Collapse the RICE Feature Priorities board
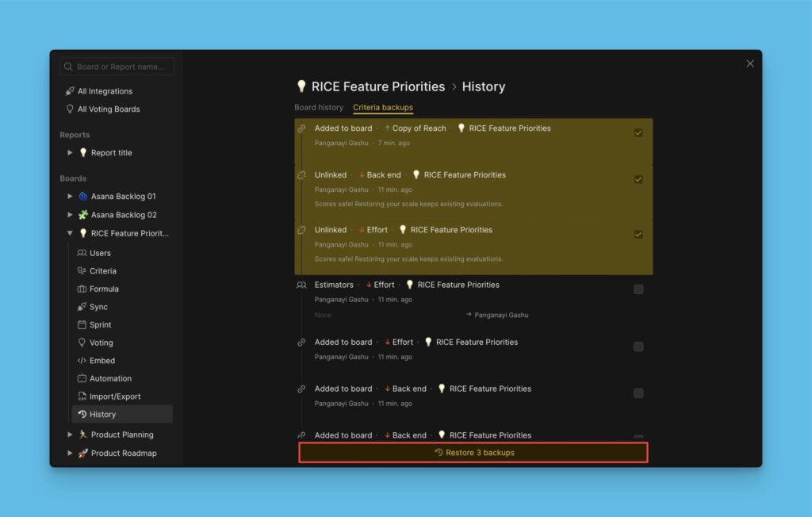This screenshot has height=517, width=812. 70,232
